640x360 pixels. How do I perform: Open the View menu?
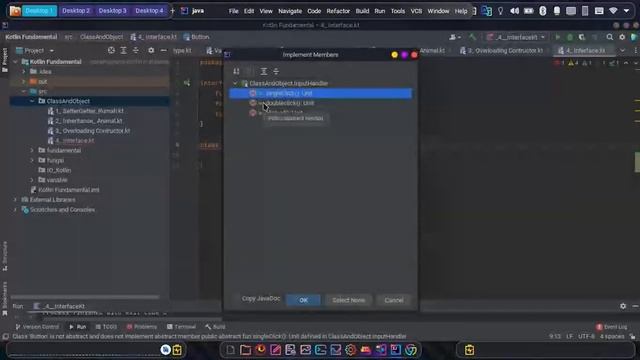[266, 11]
